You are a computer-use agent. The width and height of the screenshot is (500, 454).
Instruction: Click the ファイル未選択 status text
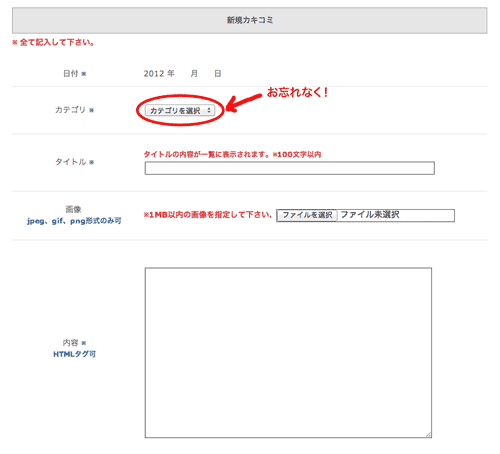pyautogui.click(x=370, y=214)
